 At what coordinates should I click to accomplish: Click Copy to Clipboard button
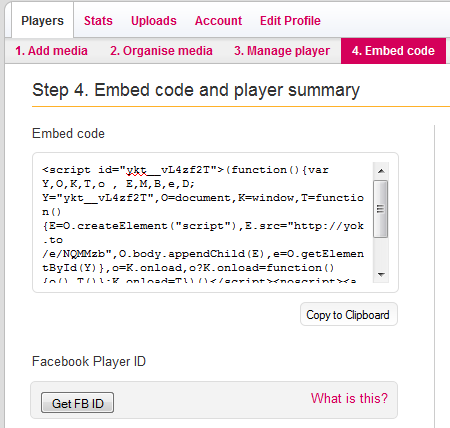click(x=349, y=314)
